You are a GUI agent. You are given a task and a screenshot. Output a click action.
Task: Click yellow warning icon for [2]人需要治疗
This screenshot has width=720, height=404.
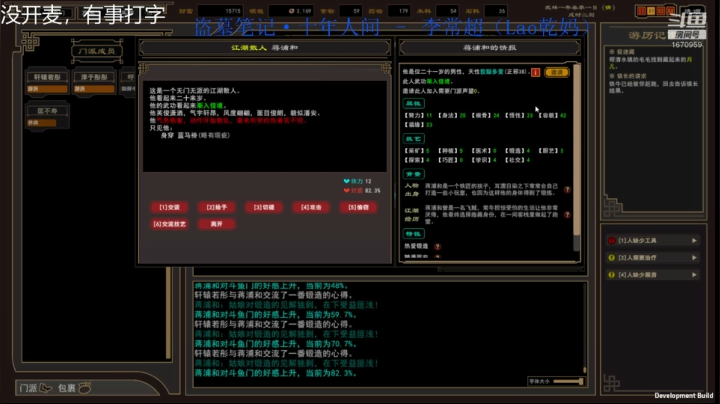[612, 258]
